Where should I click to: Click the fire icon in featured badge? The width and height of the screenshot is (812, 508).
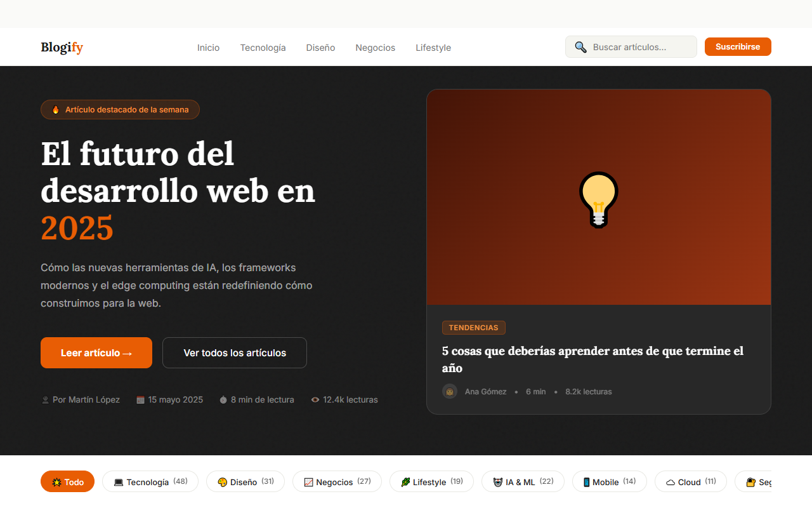click(x=56, y=110)
